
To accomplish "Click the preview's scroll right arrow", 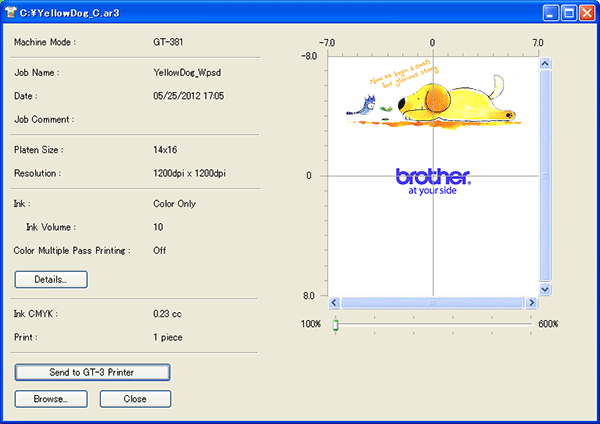I will 530,302.
